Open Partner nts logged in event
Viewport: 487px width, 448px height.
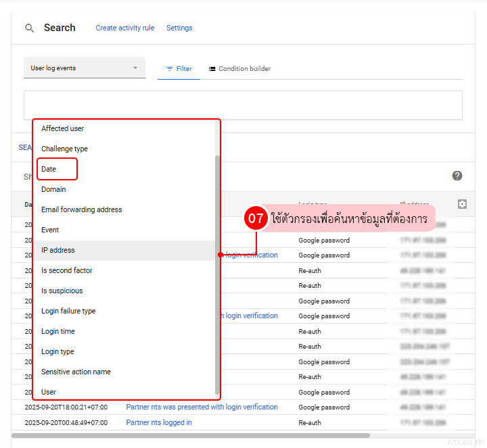159,422
